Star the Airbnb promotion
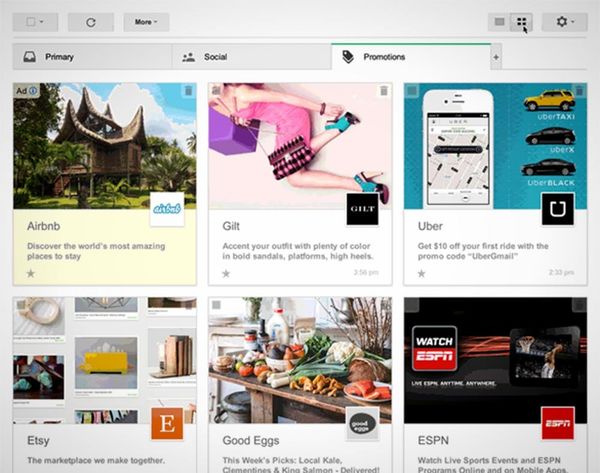The width and height of the screenshot is (600, 473). point(30,272)
